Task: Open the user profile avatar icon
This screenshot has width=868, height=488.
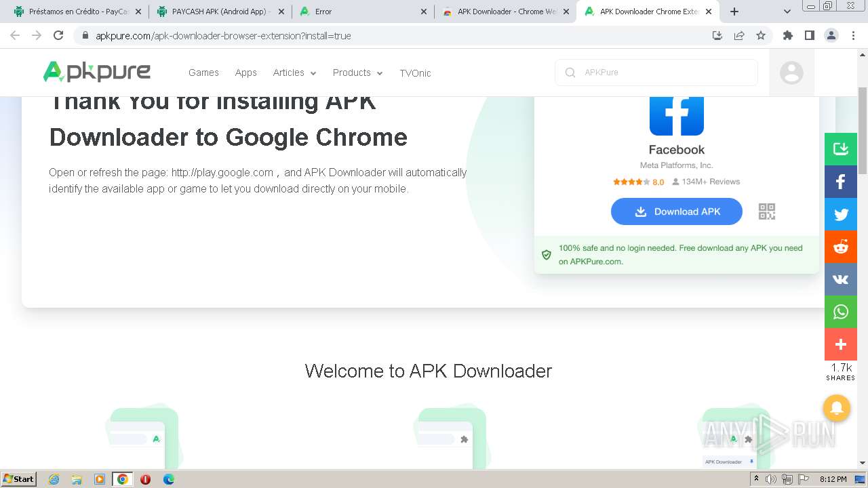Action: (791, 73)
